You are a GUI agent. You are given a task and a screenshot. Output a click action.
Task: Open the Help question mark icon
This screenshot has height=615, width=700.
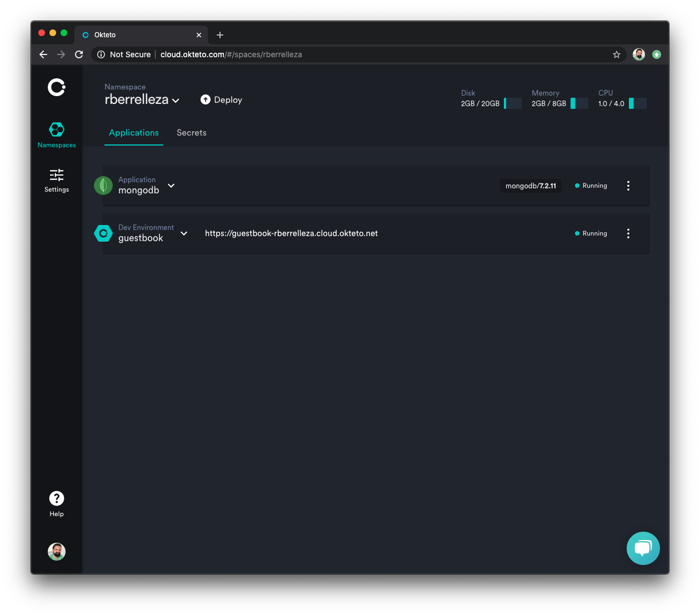coord(57,498)
